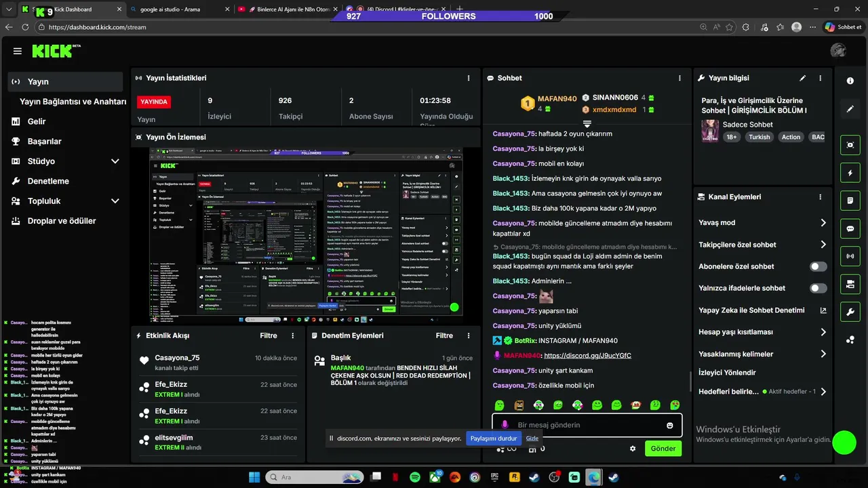Open İzleyici Yönlendir option
868x488 pixels.
coord(727,373)
